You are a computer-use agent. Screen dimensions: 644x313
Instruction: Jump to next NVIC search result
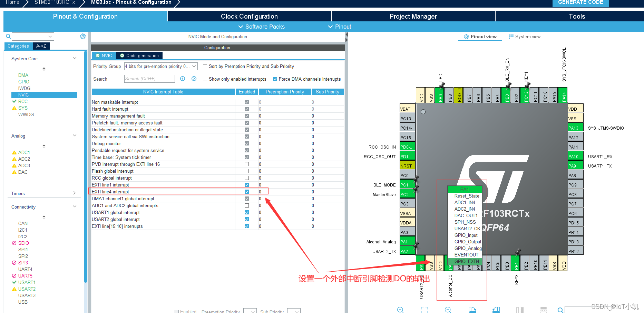click(194, 79)
